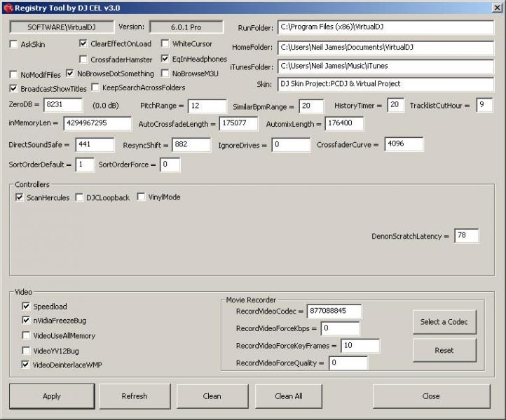506x420 pixels.
Task: Disable EqInHeadphones checkbox
Action: tap(165, 59)
